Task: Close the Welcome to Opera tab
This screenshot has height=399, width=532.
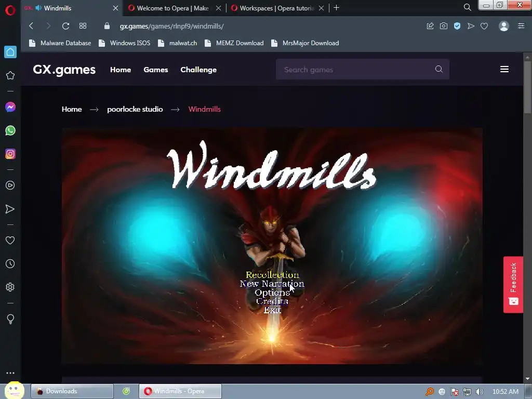Action: coord(219,8)
